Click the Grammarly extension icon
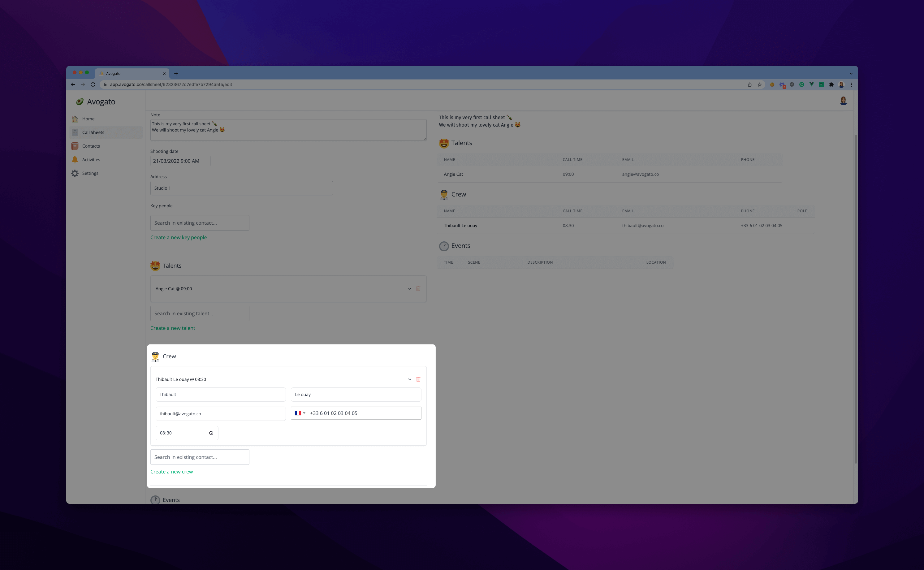Image resolution: width=924 pixels, height=570 pixels. [x=801, y=84]
